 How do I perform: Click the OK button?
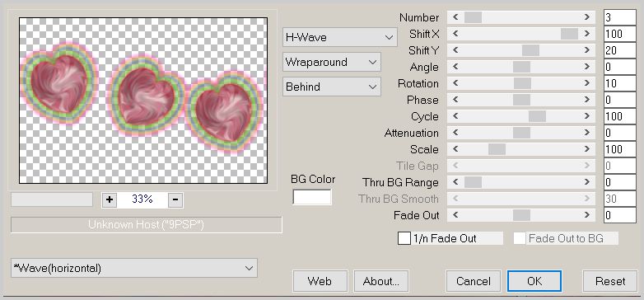(534, 281)
